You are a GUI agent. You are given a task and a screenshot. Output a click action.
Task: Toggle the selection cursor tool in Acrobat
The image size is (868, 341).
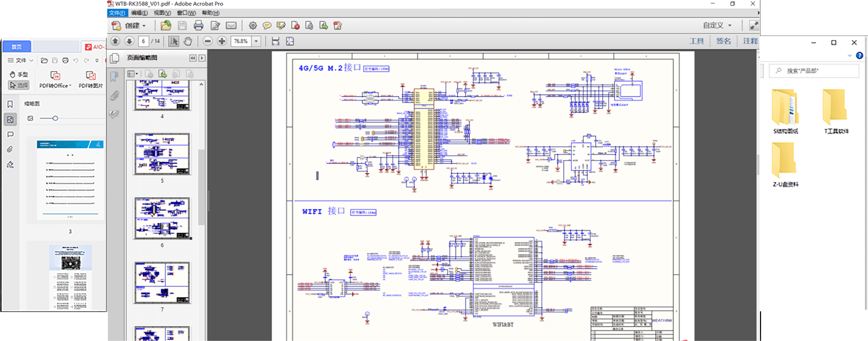click(x=173, y=41)
